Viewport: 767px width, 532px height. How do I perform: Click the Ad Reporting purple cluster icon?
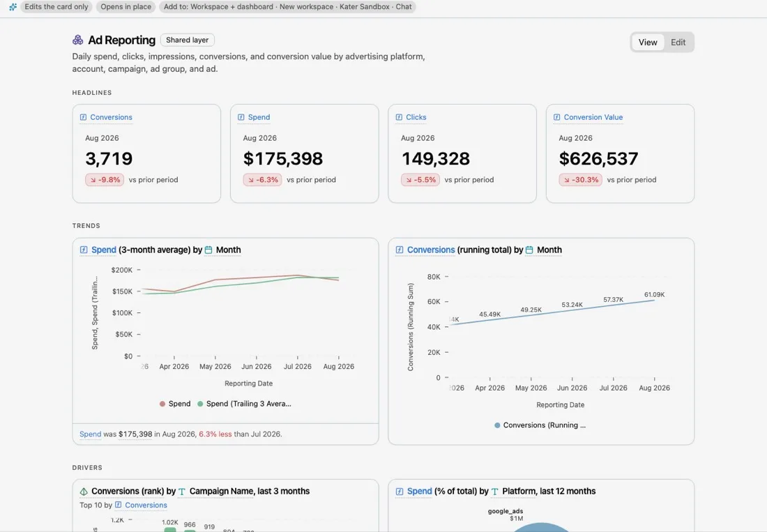(78, 40)
